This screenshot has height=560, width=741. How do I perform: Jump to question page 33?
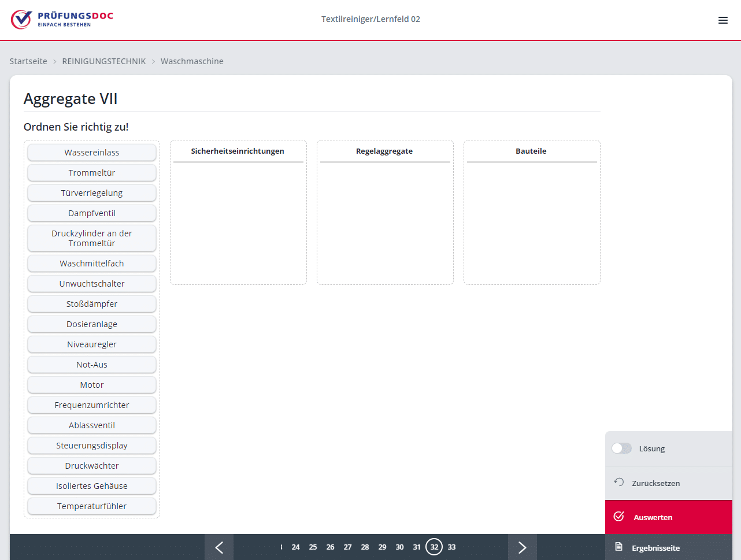pos(451,547)
